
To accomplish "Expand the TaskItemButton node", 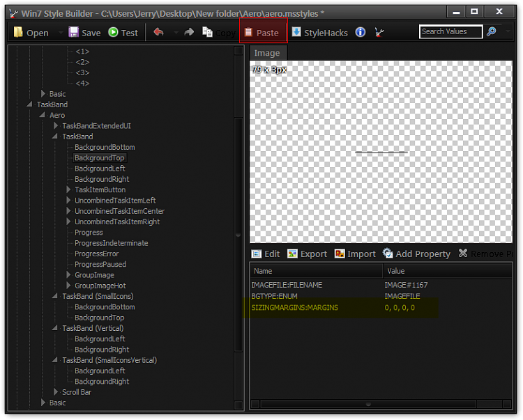I will tap(68, 189).
